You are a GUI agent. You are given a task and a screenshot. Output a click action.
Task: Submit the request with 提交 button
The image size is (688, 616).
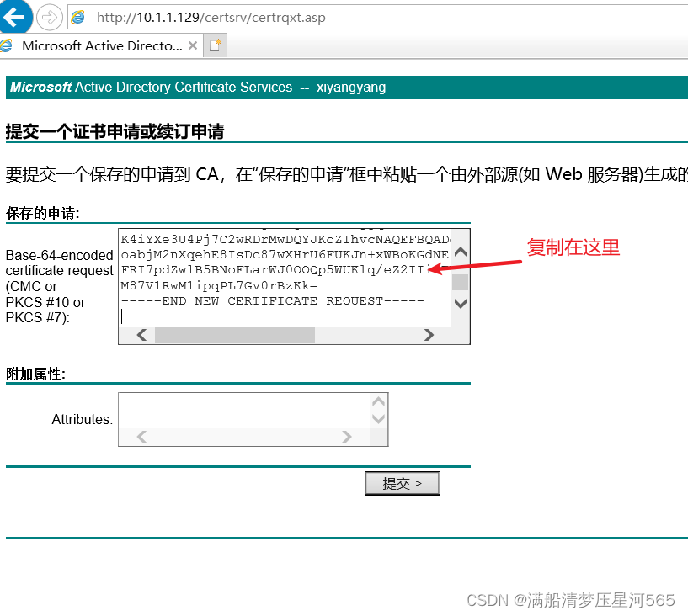click(403, 483)
